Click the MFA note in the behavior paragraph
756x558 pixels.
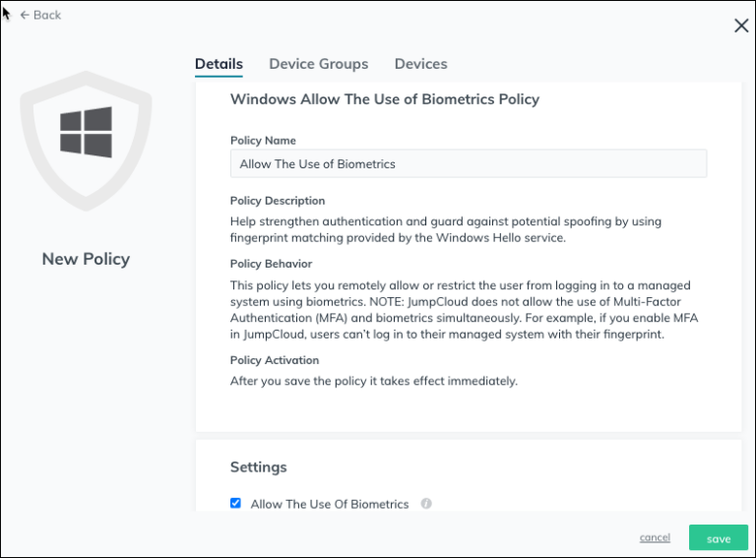pyautogui.click(x=463, y=317)
